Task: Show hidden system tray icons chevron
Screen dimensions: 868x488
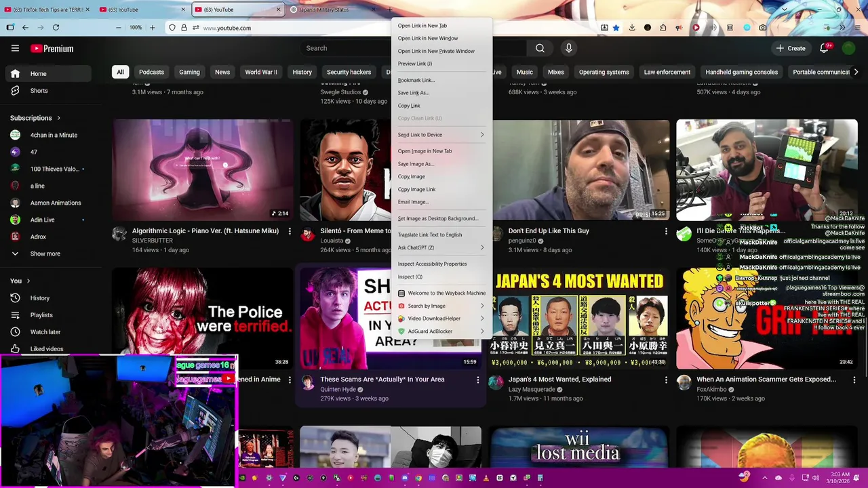Action: click(765, 478)
